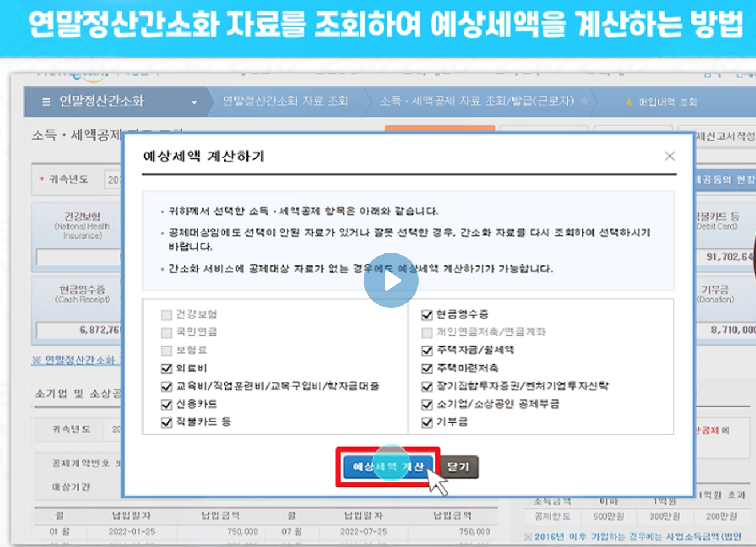Uncheck the 주택자금/월세액 checkbox
This screenshot has width=756, height=547.
pyautogui.click(x=427, y=350)
